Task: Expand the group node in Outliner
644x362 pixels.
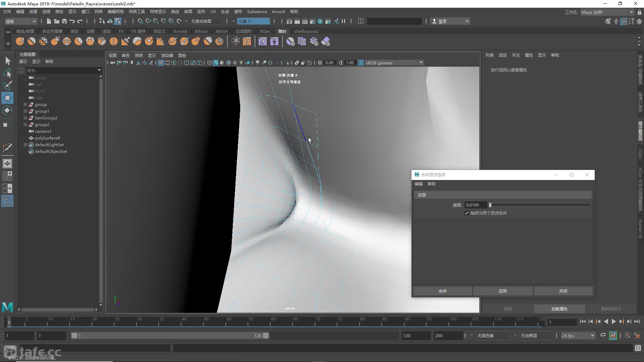Action: (25, 105)
